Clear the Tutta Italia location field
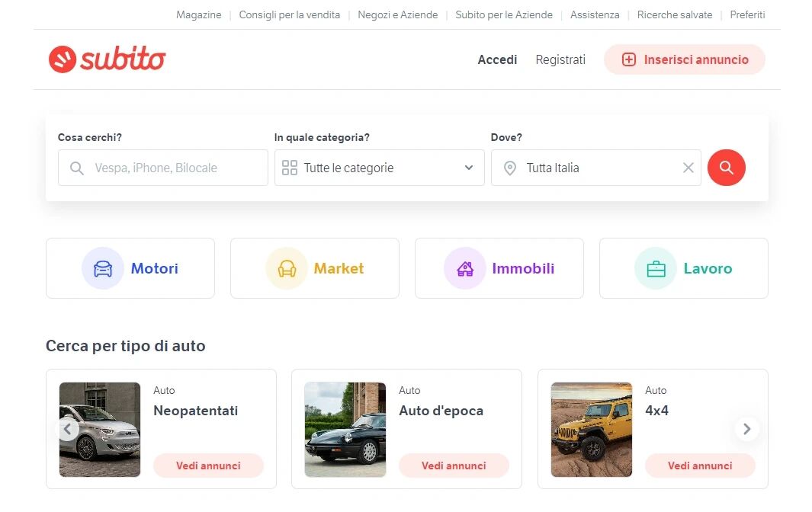Image resolution: width=812 pixels, height=512 pixels. tap(688, 168)
